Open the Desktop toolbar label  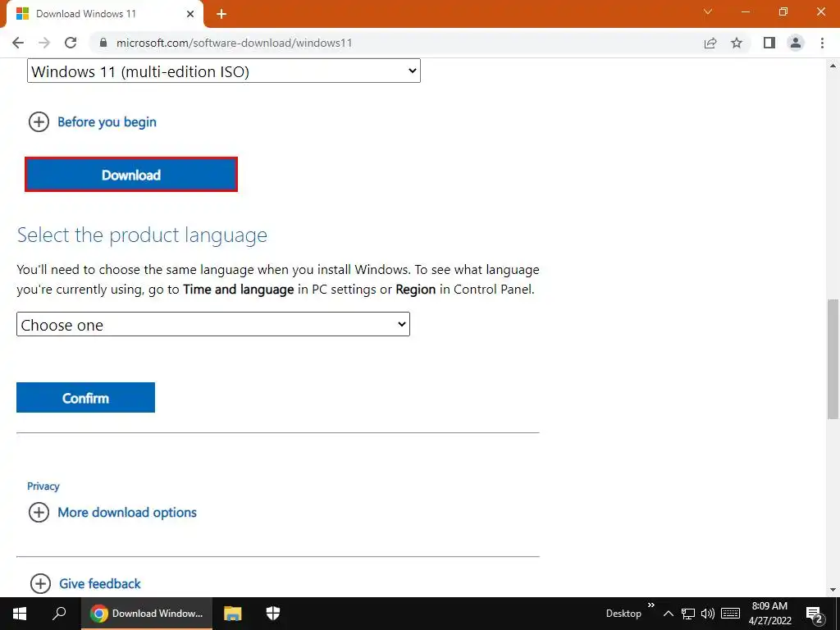click(x=623, y=614)
